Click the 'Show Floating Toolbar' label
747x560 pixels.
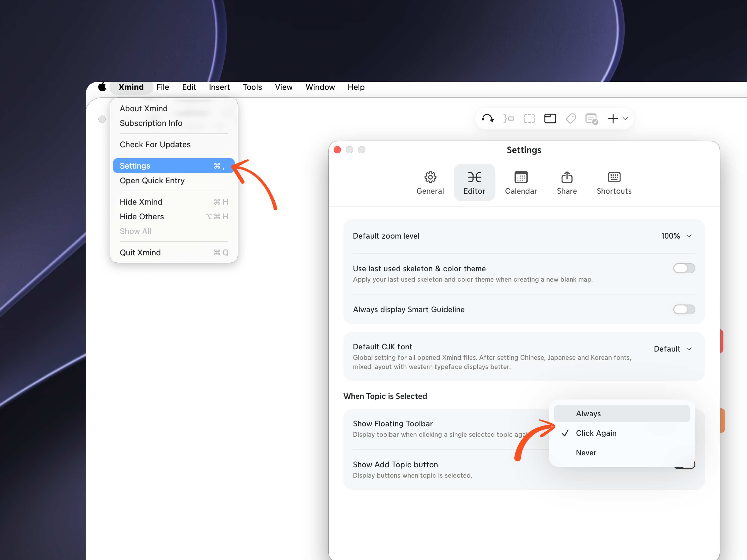coord(393,424)
